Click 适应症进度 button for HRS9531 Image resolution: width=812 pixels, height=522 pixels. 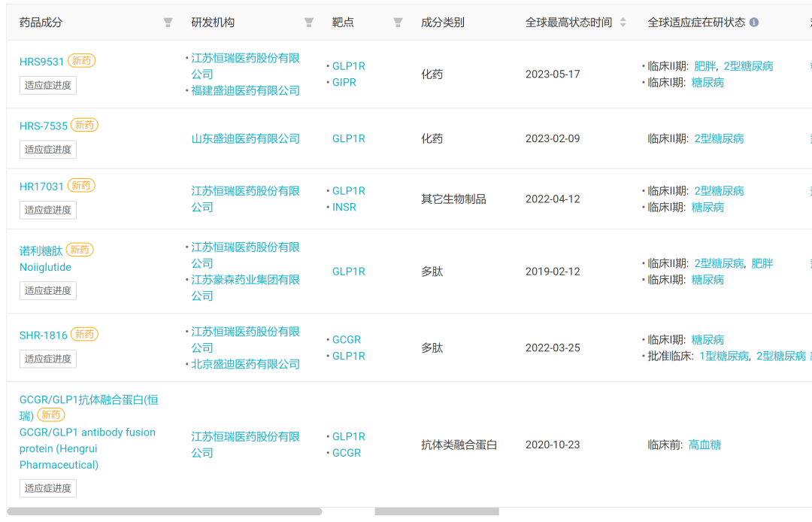[x=47, y=85]
